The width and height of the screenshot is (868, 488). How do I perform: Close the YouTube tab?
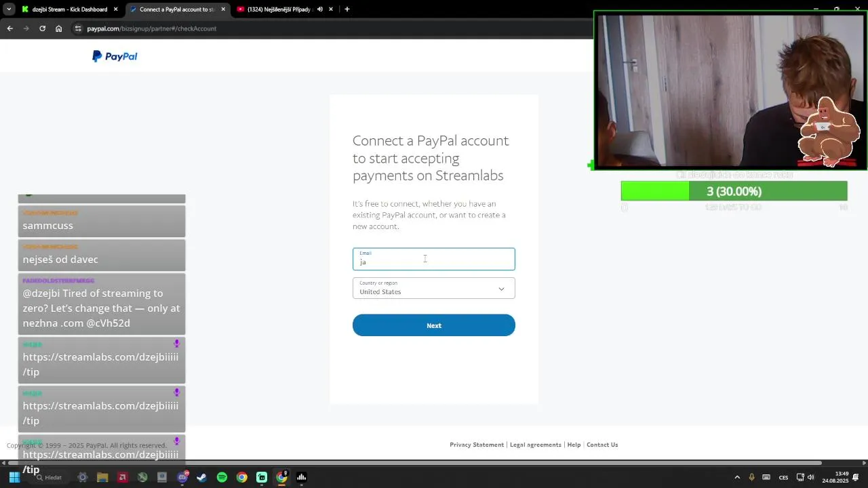point(331,9)
